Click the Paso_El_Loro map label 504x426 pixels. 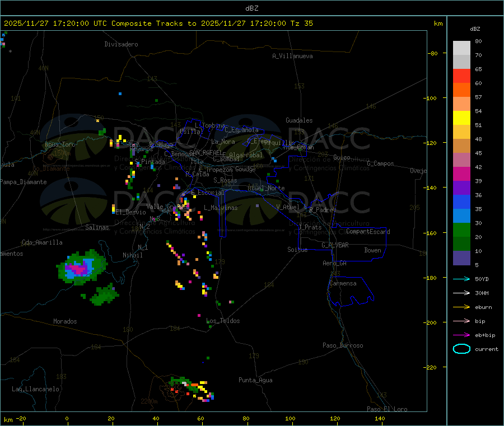pyautogui.click(x=387, y=409)
